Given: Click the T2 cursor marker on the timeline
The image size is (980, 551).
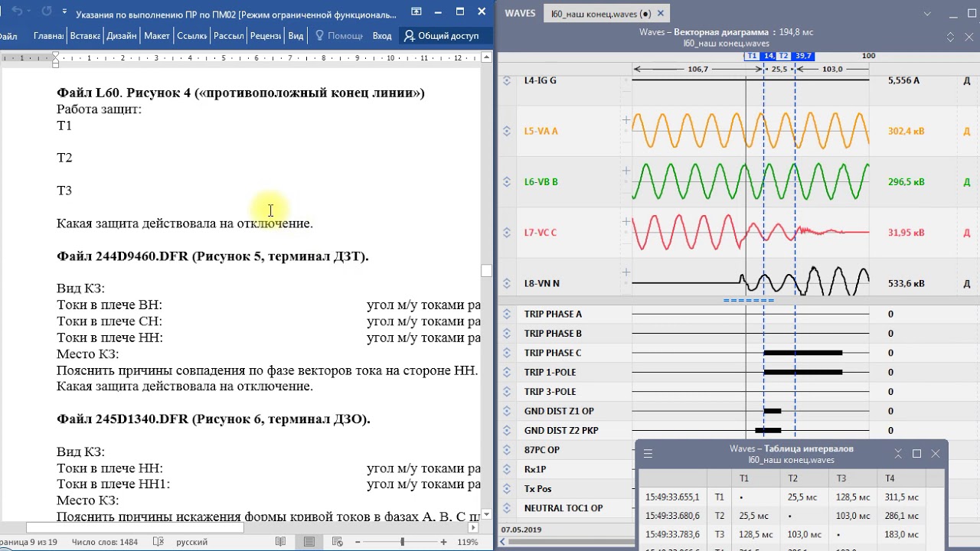Looking at the screenshot, I should coord(784,56).
